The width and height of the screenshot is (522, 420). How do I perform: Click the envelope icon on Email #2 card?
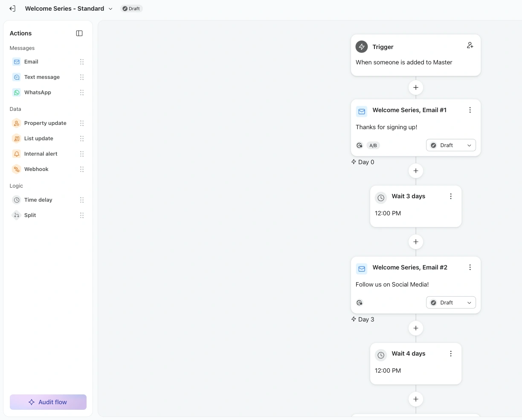pos(362,269)
